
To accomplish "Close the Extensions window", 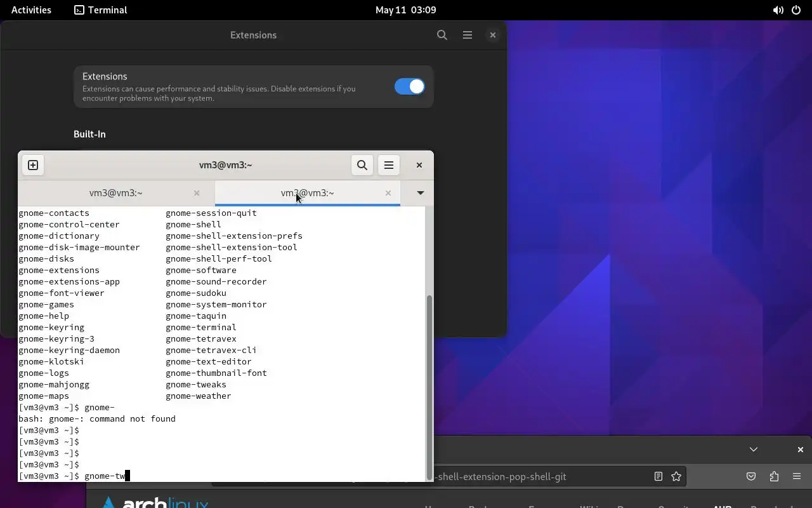I will coord(492,35).
